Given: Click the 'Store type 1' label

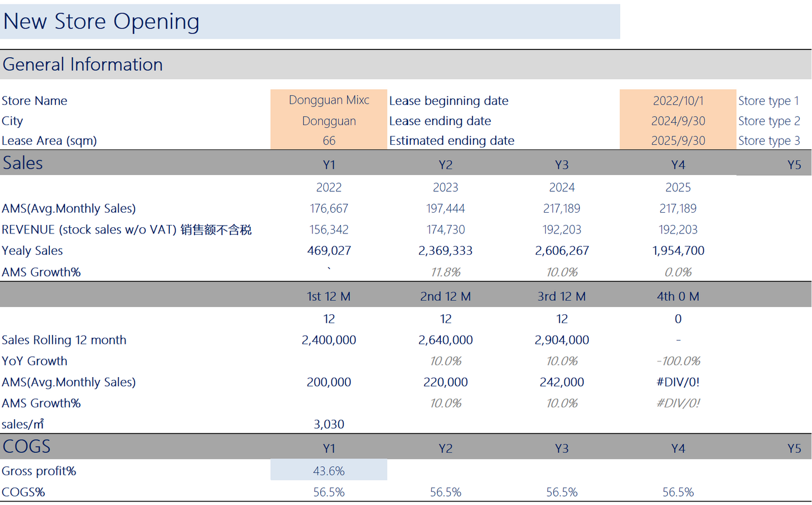Looking at the screenshot, I should pyautogui.click(x=768, y=100).
